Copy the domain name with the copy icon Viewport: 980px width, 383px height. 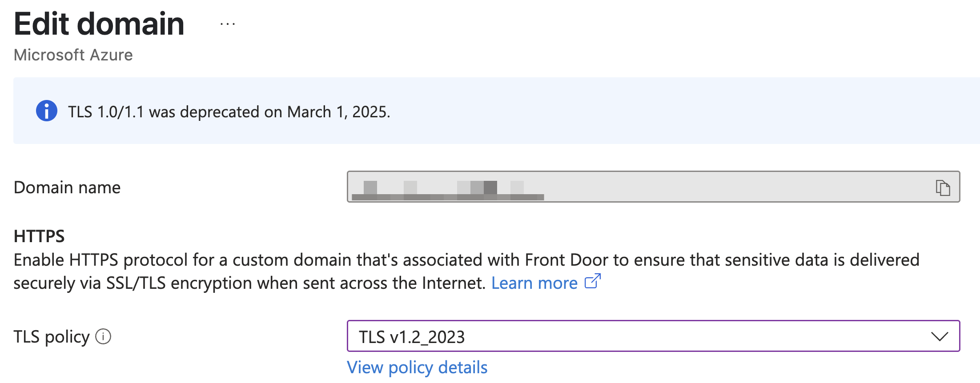point(943,188)
